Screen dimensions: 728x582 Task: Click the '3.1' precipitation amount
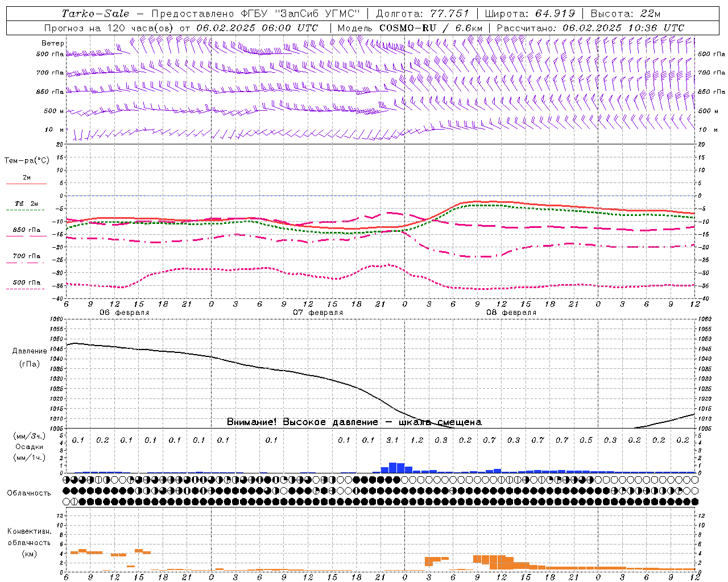(x=392, y=440)
